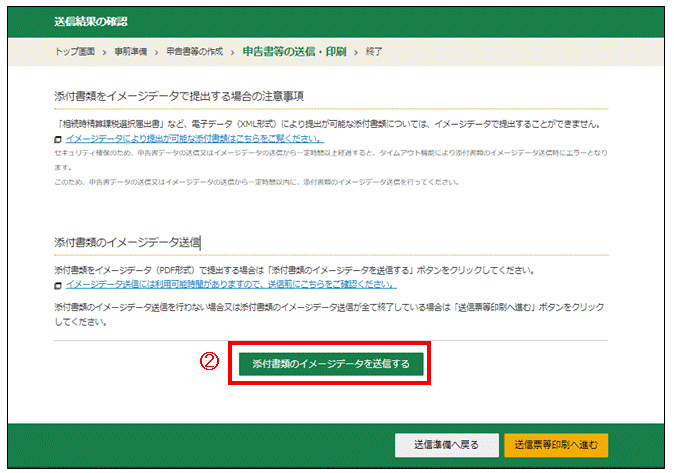Open link イメージデータにより提出が可能な添付書類はこちら
This screenshot has height=473, width=674.
pos(195,138)
